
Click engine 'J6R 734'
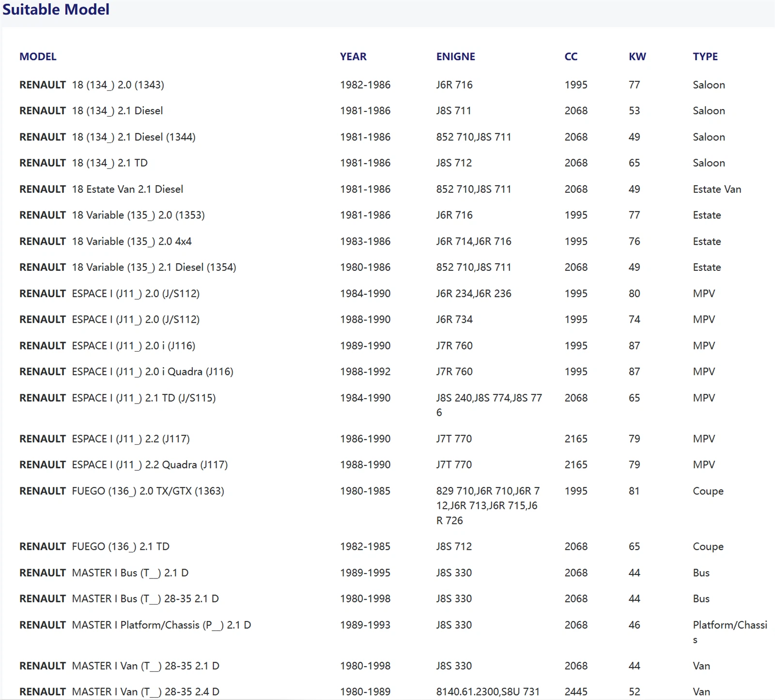(x=454, y=320)
